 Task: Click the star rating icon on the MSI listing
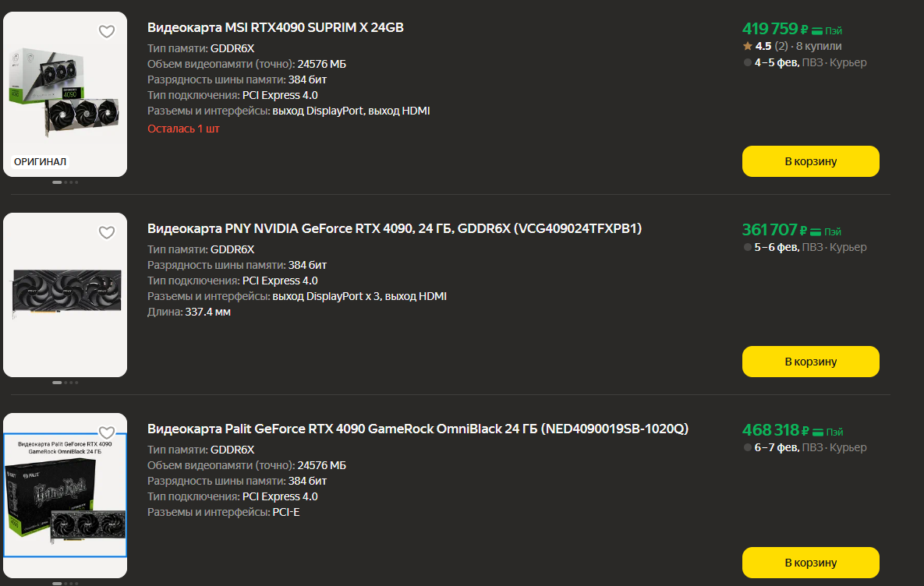[745, 47]
